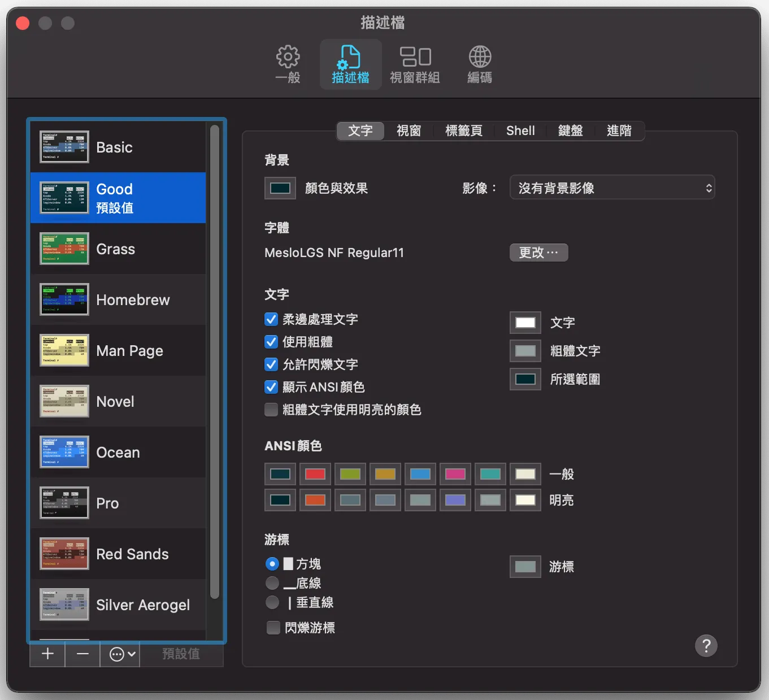Image resolution: width=769 pixels, height=700 pixels.
Task: Open the 沒有背景影像 dropdown
Action: [612, 188]
